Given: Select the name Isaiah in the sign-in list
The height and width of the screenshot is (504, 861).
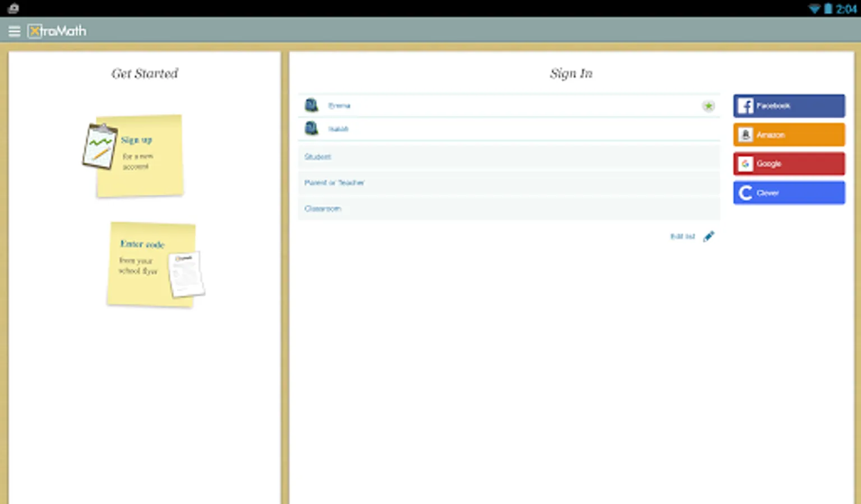Looking at the screenshot, I should [x=338, y=129].
